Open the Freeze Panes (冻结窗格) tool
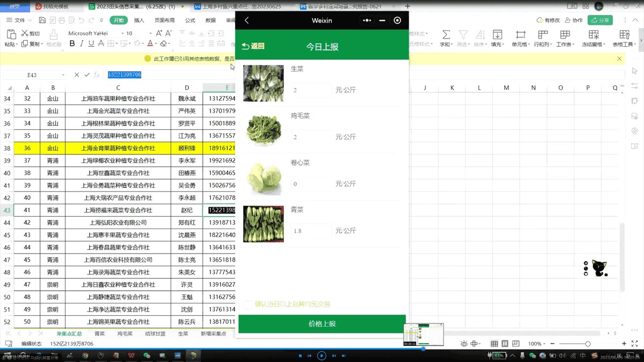The image size is (644, 362). (593, 37)
